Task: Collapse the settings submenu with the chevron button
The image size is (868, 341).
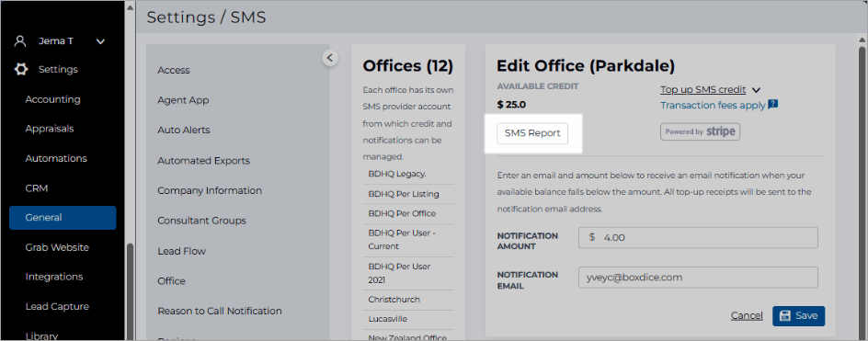Action: (330, 57)
